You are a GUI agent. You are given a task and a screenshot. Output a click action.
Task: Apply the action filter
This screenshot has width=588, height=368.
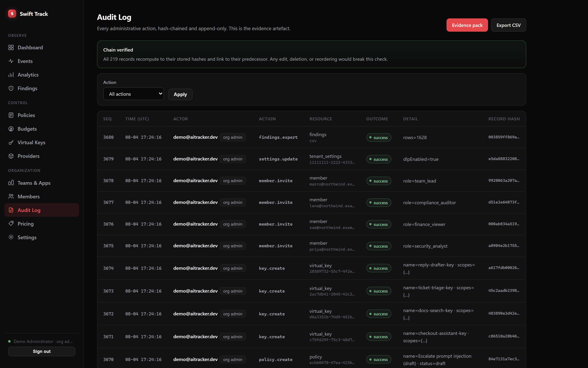[x=180, y=94]
